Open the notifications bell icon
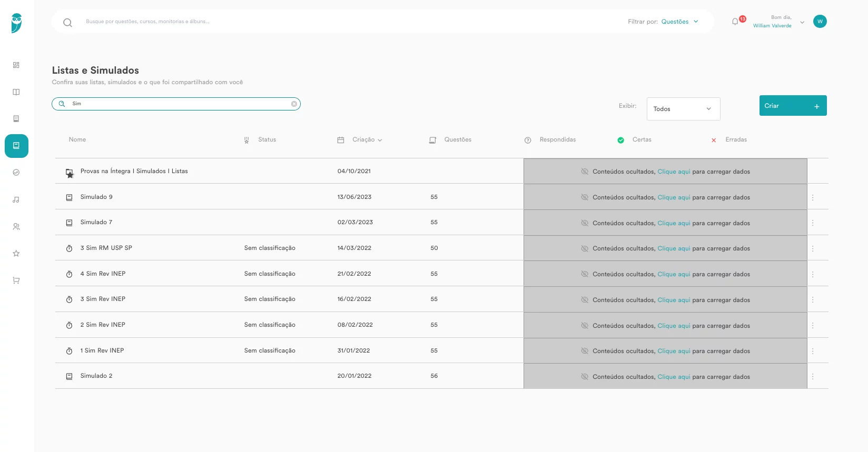Screen dimensions: 868x452 coord(735,22)
